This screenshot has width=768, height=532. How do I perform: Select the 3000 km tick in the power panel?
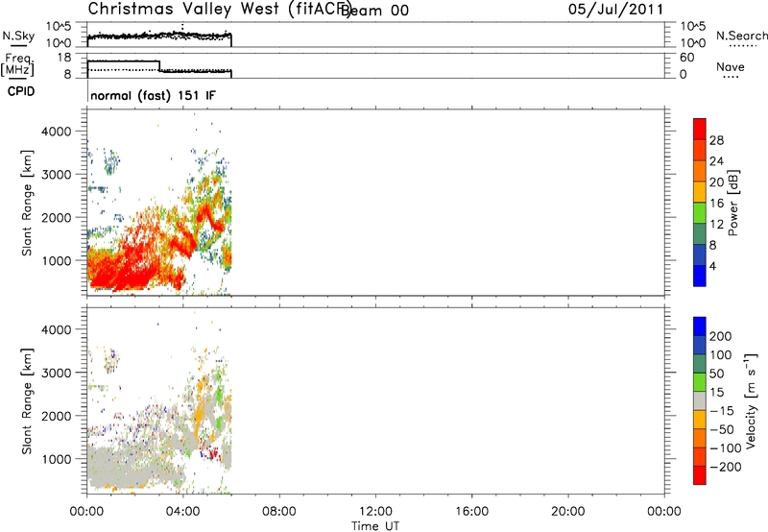(x=57, y=175)
